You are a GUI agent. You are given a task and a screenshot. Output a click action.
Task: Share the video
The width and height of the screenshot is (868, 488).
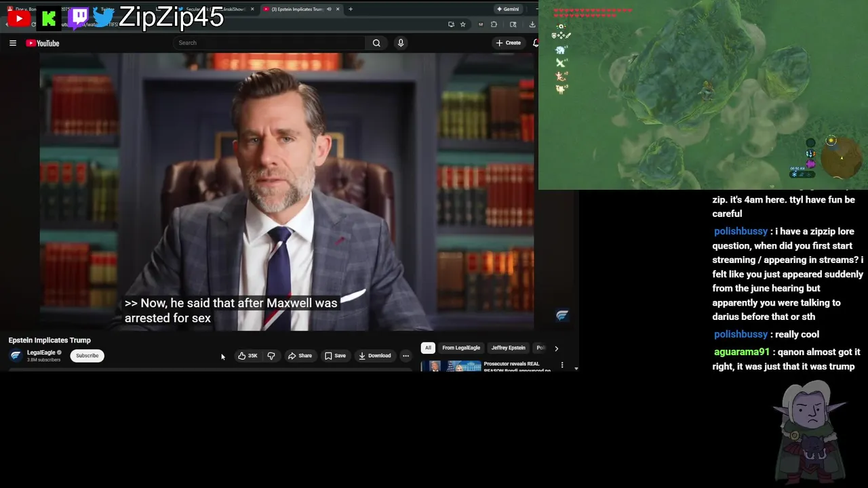[300, 356]
